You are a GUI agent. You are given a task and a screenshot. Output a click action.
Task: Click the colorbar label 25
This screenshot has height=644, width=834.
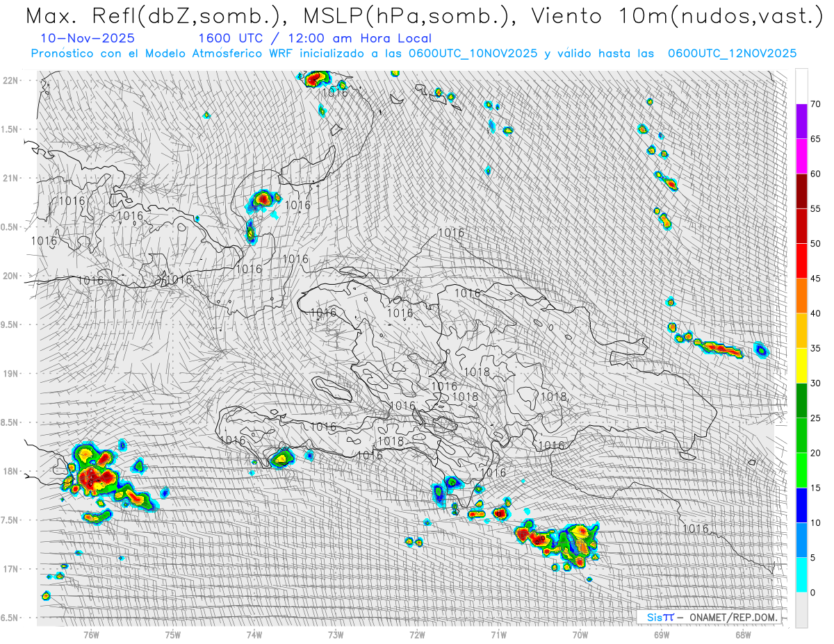[815, 418]
